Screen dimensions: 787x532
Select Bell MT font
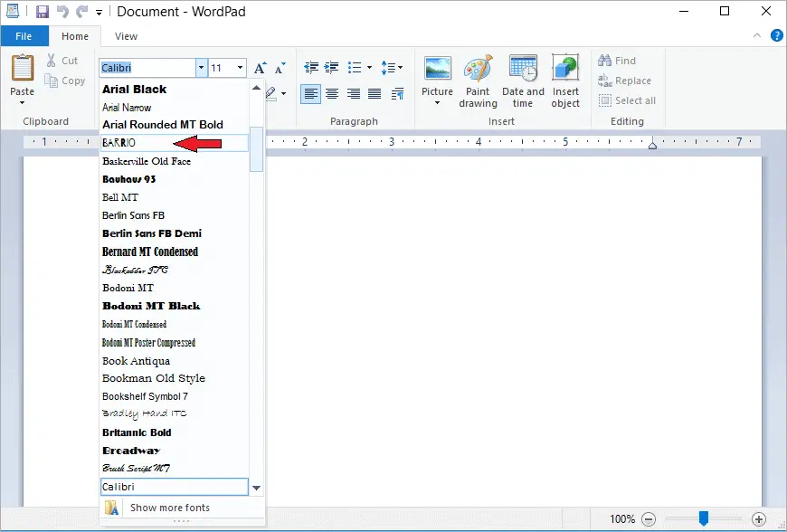coord(174,197)
